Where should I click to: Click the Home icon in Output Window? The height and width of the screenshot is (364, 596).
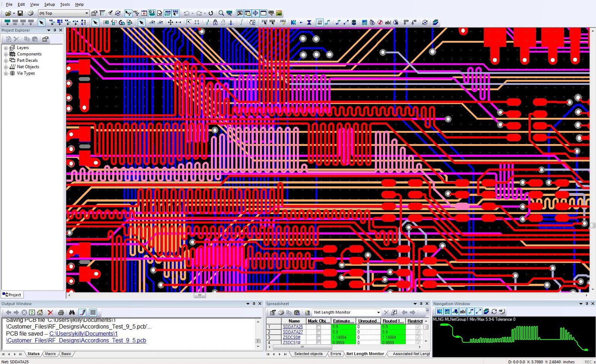tap(40, 312)
